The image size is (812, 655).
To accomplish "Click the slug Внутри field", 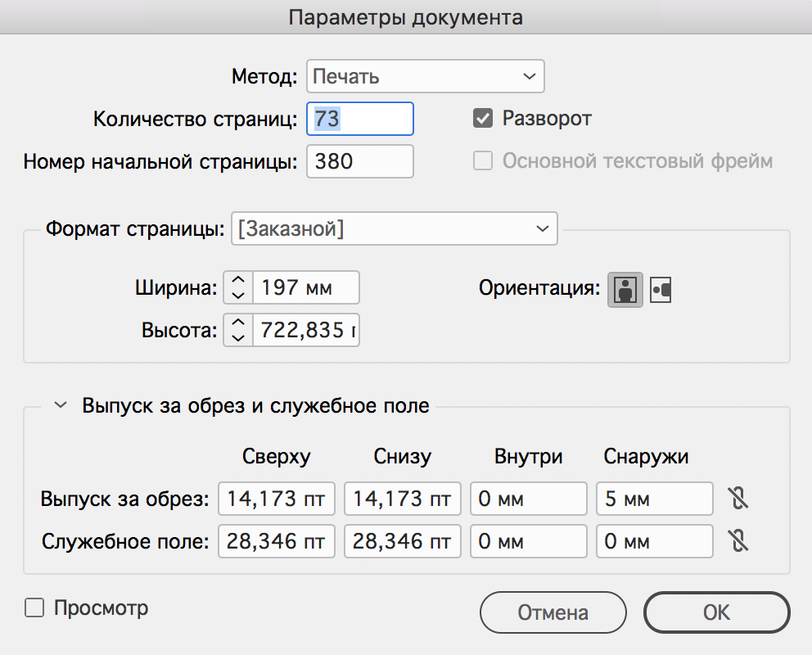I will pyautogui.click(x=529, y=541).
